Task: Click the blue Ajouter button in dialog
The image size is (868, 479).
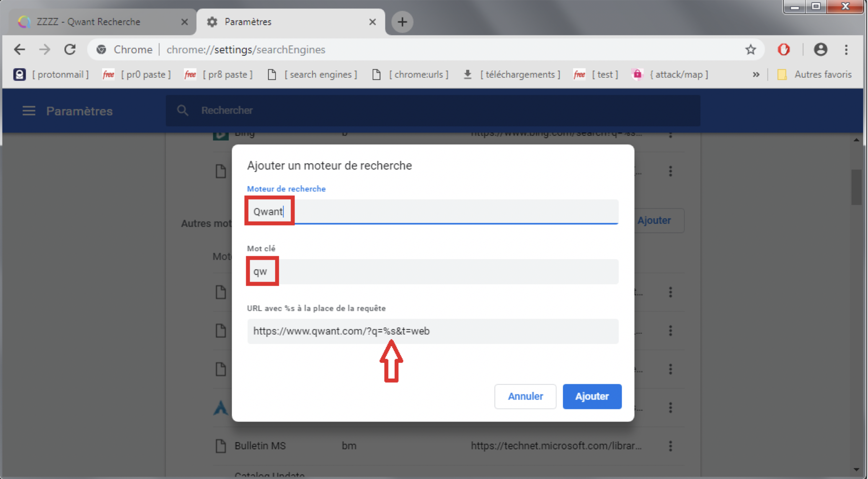Action: click(x=592, y=396)
